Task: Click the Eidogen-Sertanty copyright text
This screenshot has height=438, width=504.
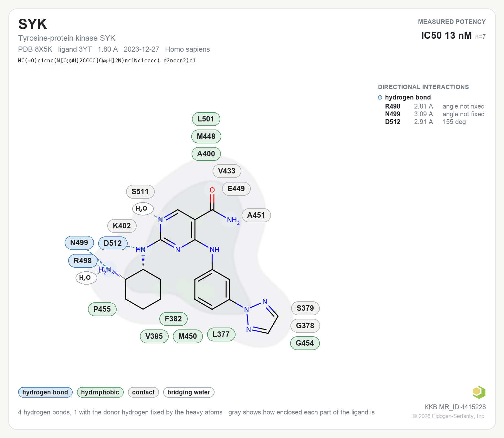Action: (x=449, y=416)
